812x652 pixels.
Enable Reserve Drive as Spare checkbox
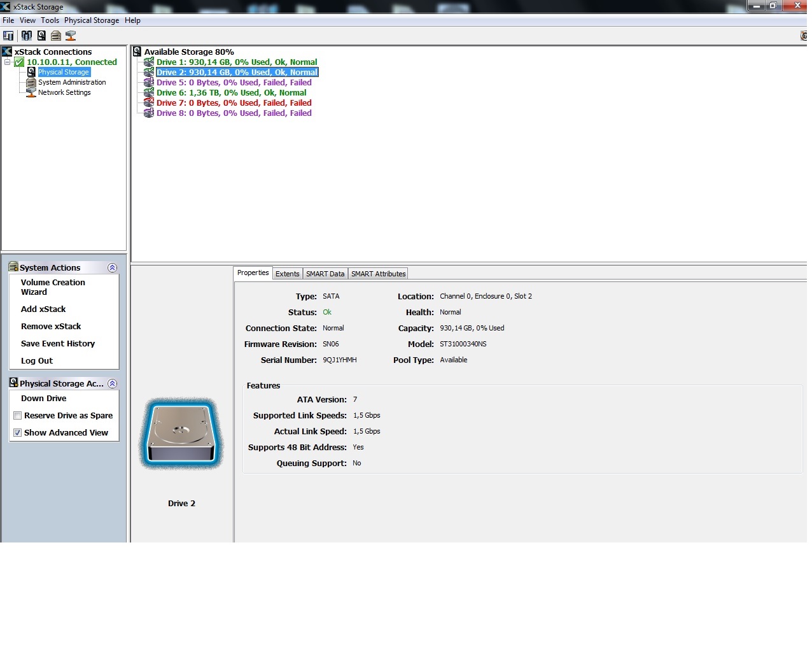(x=18, y=416)
